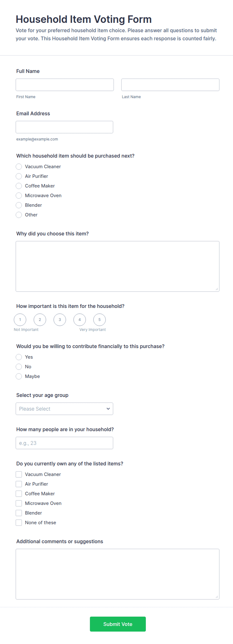The height and width of the screenshot is (644, 233).
Task: Check Air Purifier in owned items
Action: tap(19, 484)
